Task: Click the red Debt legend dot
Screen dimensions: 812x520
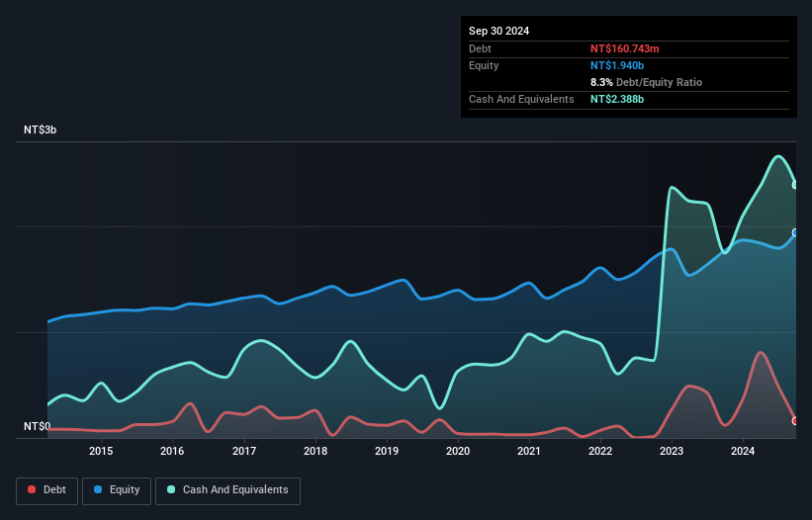Action: click(x=33, y=490)
